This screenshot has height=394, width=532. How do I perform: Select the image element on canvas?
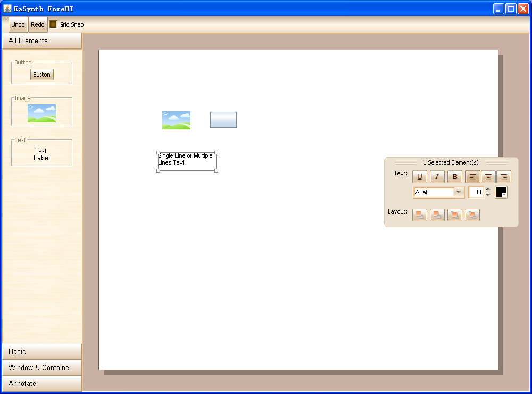tap(176, 120)
